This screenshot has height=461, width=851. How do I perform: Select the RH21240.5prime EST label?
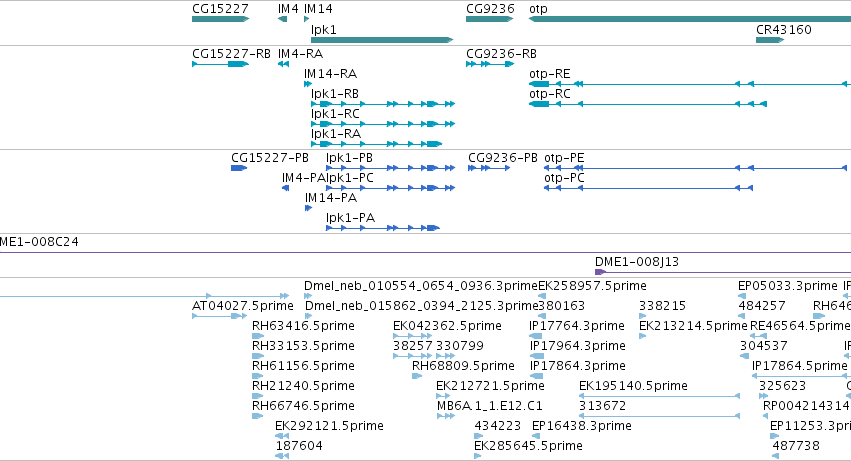tap(303, 386)
